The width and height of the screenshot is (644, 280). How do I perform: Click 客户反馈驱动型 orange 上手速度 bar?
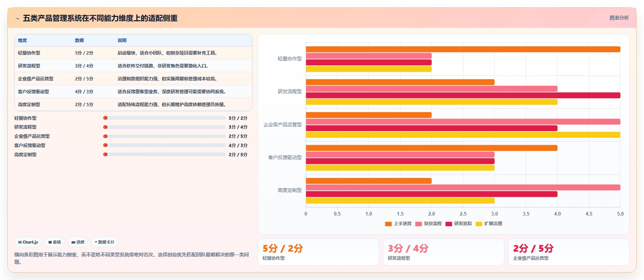(432, 148)
